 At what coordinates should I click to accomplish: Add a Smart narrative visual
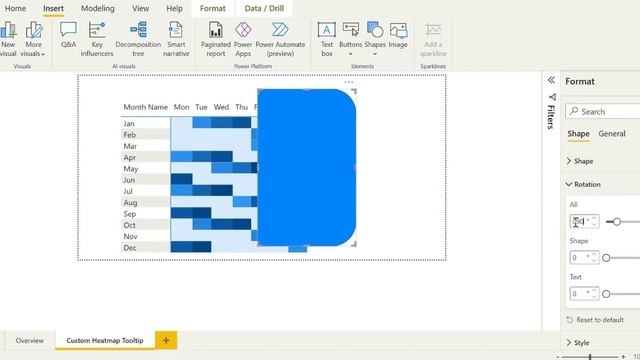click(176, 39)
